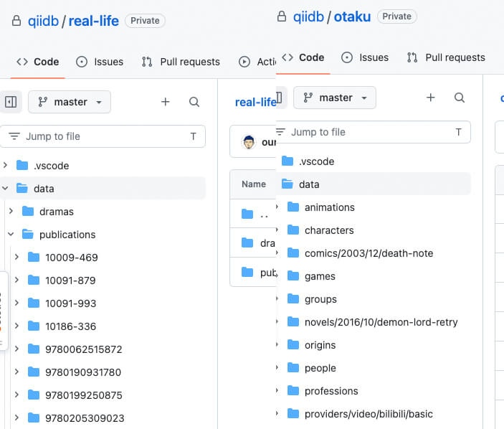Click the pull request icon in otaku tabs
The image size is (504, 429).
click(x=412, y=57)
